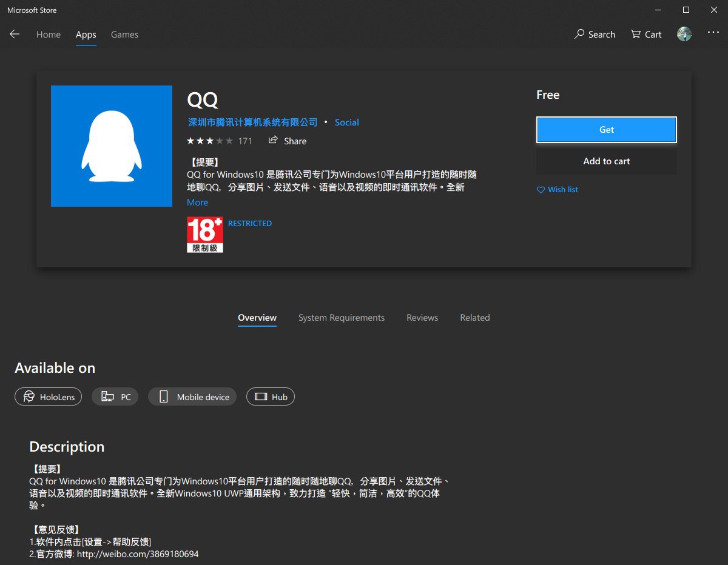Click the 18+ restricted rating badge
The height and width of the screenshot is (565, 728).
tap(205, 235)
